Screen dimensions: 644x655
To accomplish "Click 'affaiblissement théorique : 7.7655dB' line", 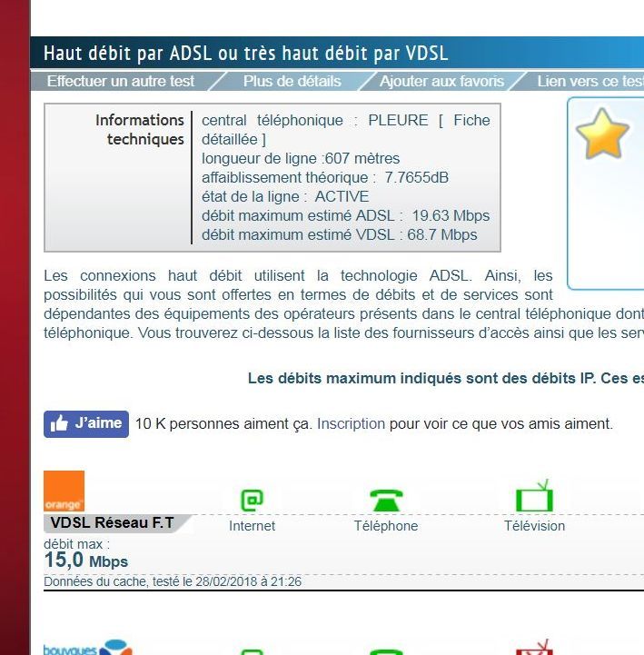I will pyautogui.click(x=325, y=177).
